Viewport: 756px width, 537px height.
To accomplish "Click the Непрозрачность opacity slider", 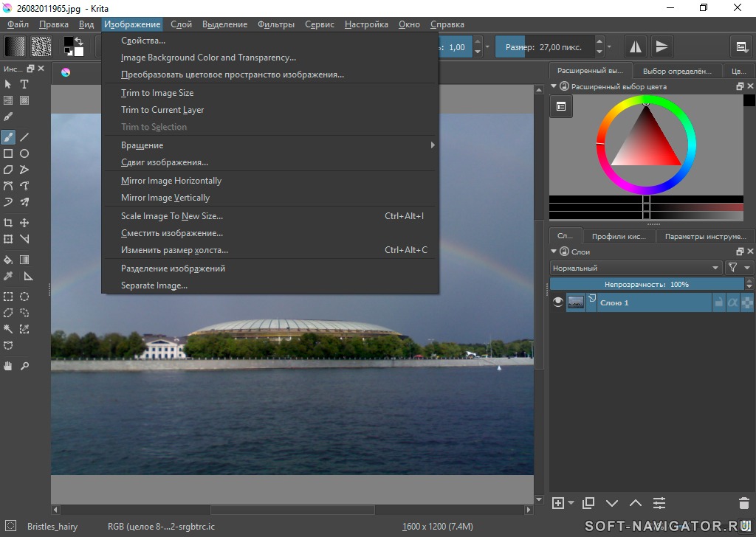I will [647, 284].
